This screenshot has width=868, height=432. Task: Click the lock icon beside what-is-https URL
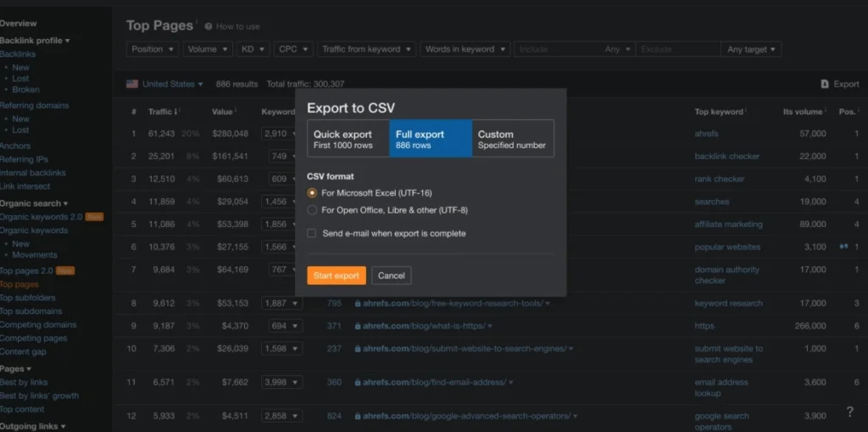click(358, 326)
